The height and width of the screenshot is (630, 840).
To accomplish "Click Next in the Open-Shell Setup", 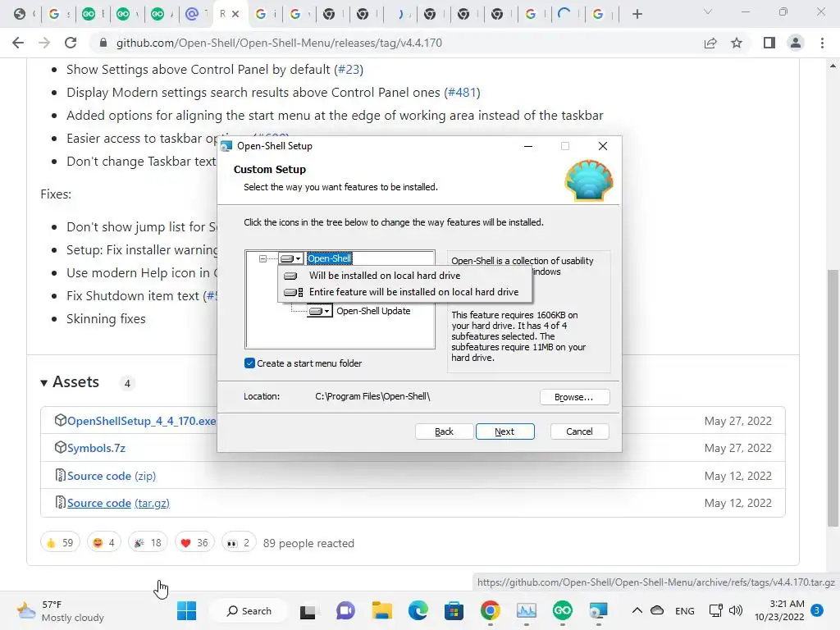I will pyautogui.click(x=504, y=431).
